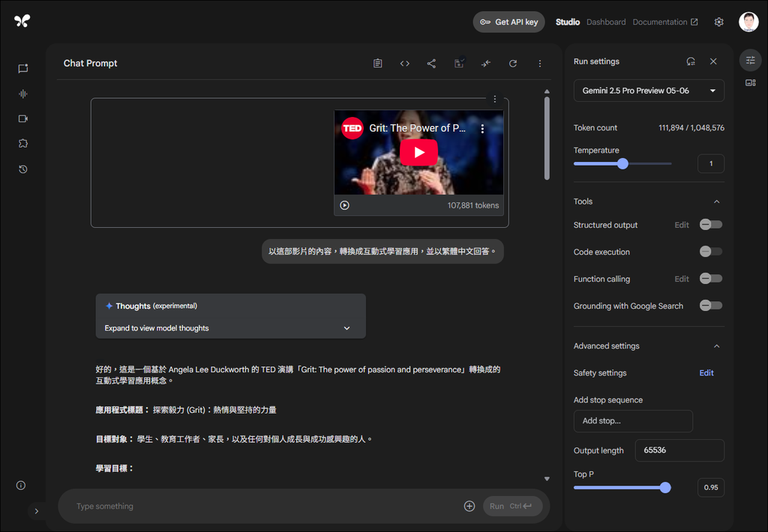Edit the Safety settings
768x532 pixels.
706,372
